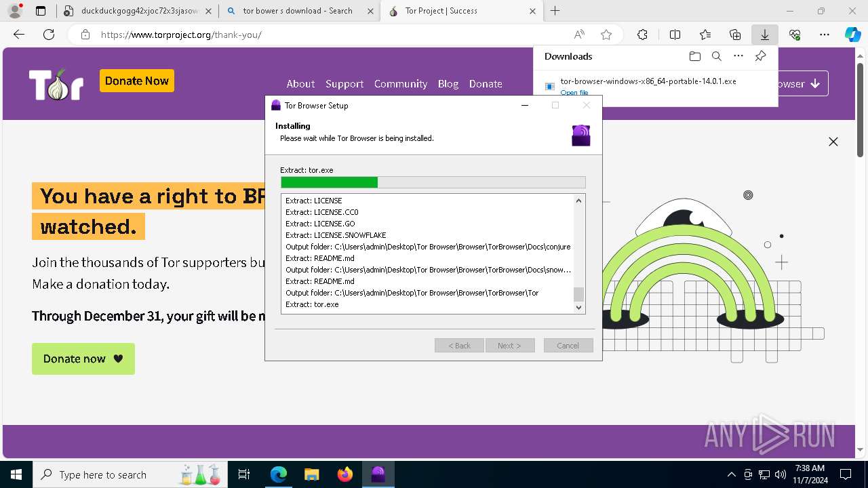Click the installation progress bar
Viewport: 868px width, 488px height.
coord(433,182)
